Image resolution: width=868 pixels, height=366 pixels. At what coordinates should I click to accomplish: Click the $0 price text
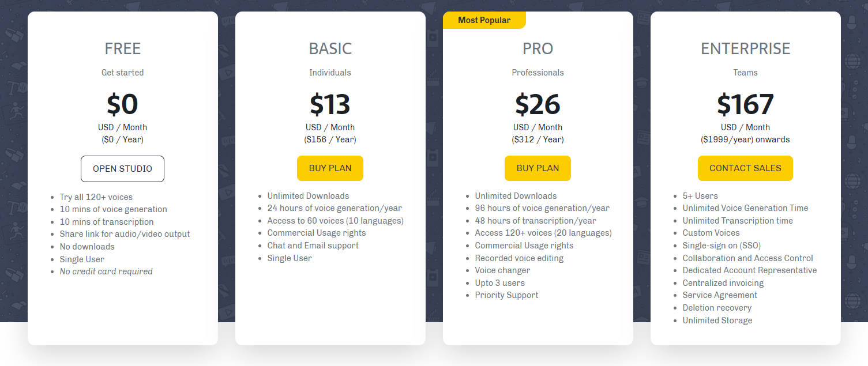[122, 104]
